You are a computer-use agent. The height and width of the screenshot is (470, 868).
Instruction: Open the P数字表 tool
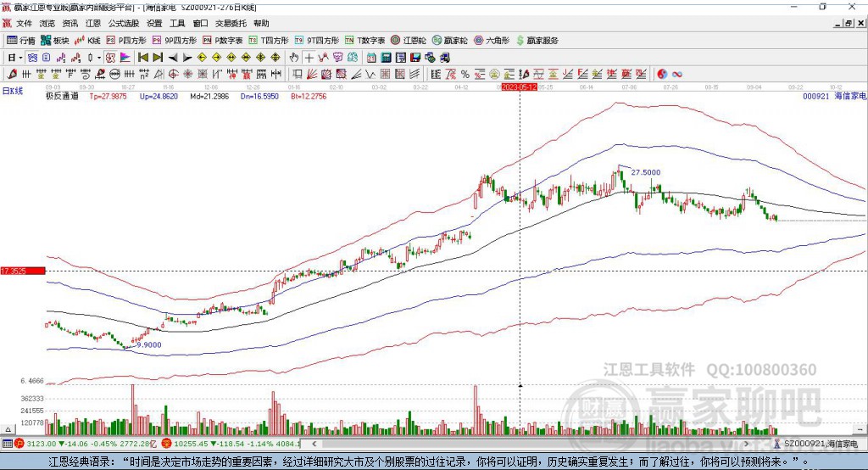point(223,41)
